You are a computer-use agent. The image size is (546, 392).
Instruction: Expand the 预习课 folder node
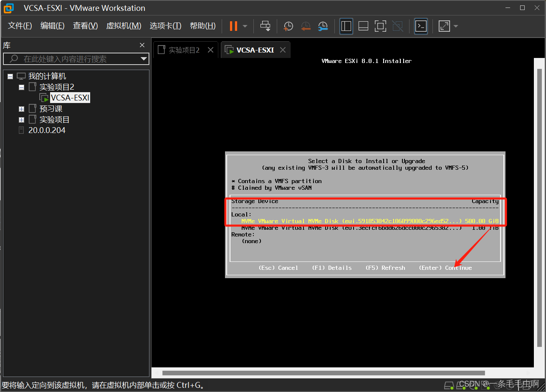21,109
